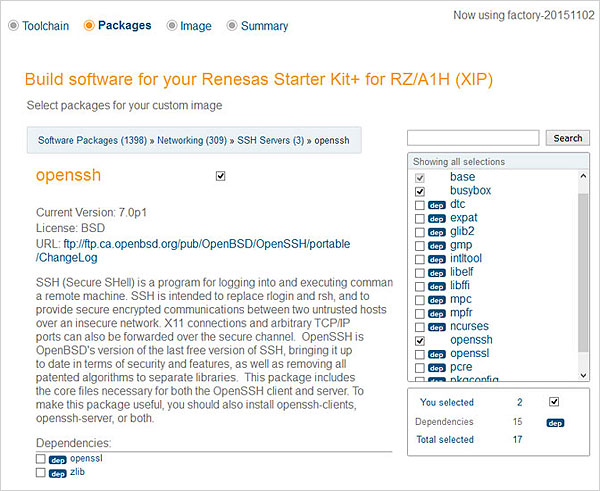This screenshot has width=600, height=491.
Task: Select the Toolchain step radio button
Action: tap(13, 26)
